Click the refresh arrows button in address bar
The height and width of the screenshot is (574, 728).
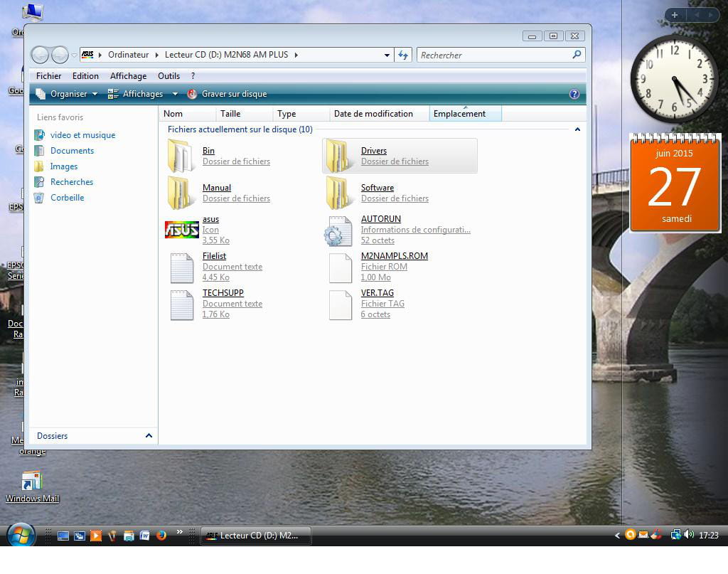coord(403,55)
